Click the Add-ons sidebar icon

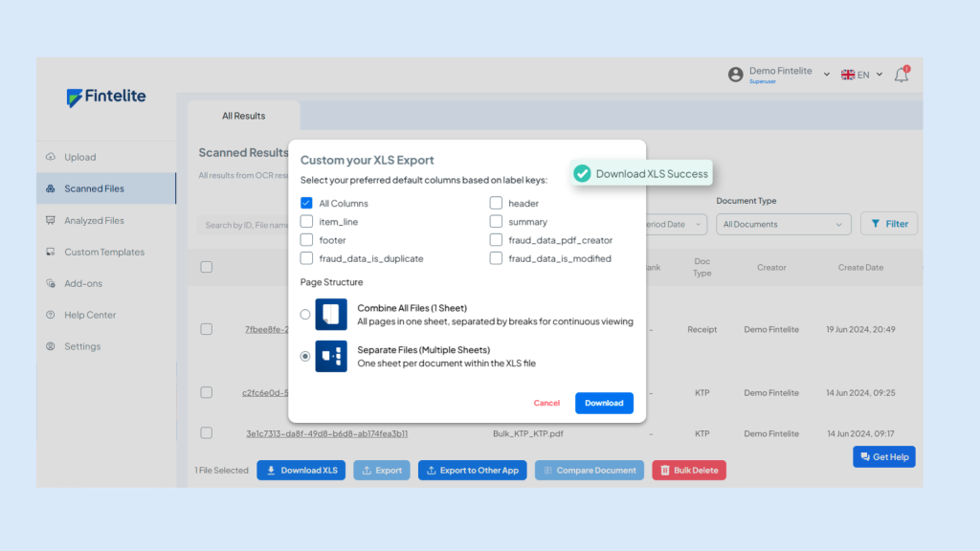51,284
